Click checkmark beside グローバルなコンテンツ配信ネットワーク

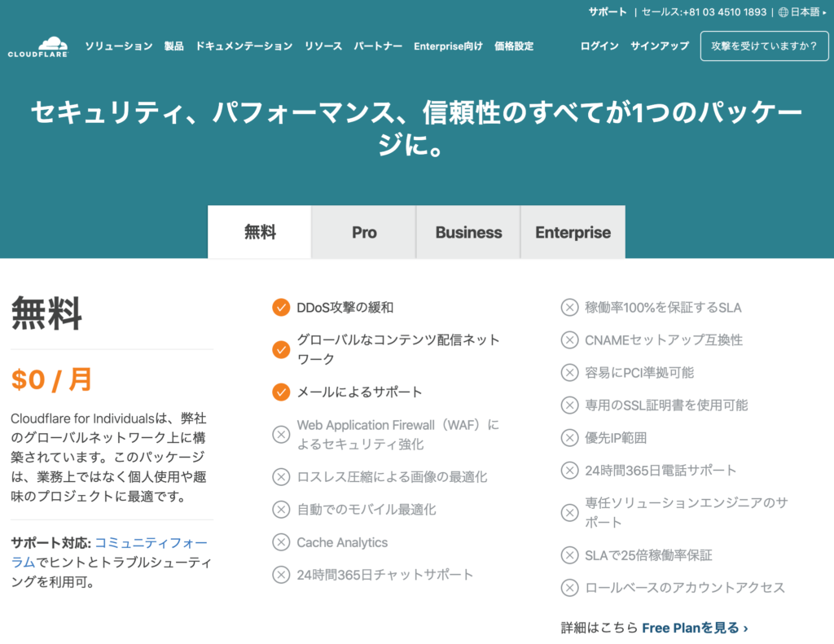pyautogui.click(x=281, y=349)
